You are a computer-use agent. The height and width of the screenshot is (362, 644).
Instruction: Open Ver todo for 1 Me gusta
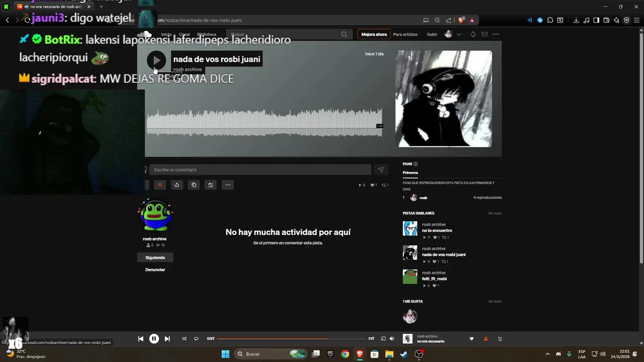495,302
